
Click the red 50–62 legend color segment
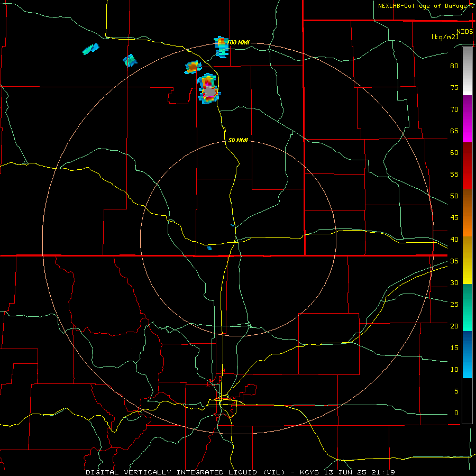click(467, 166)
